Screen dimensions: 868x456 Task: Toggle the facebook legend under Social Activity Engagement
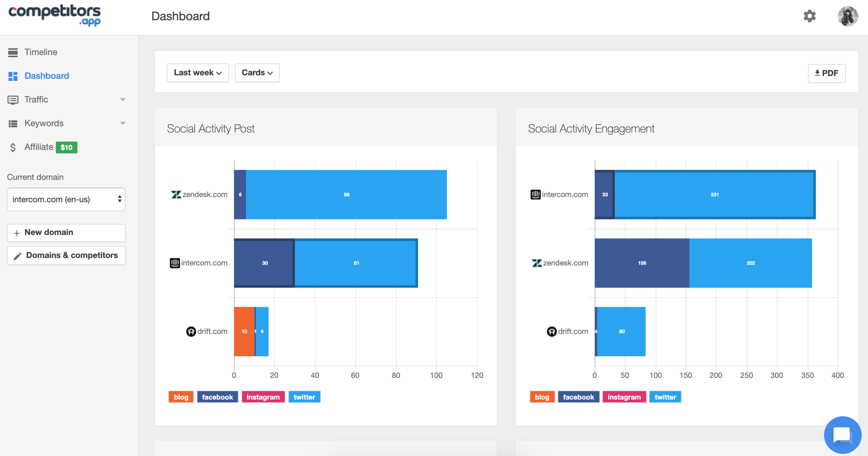coord(578,397)
